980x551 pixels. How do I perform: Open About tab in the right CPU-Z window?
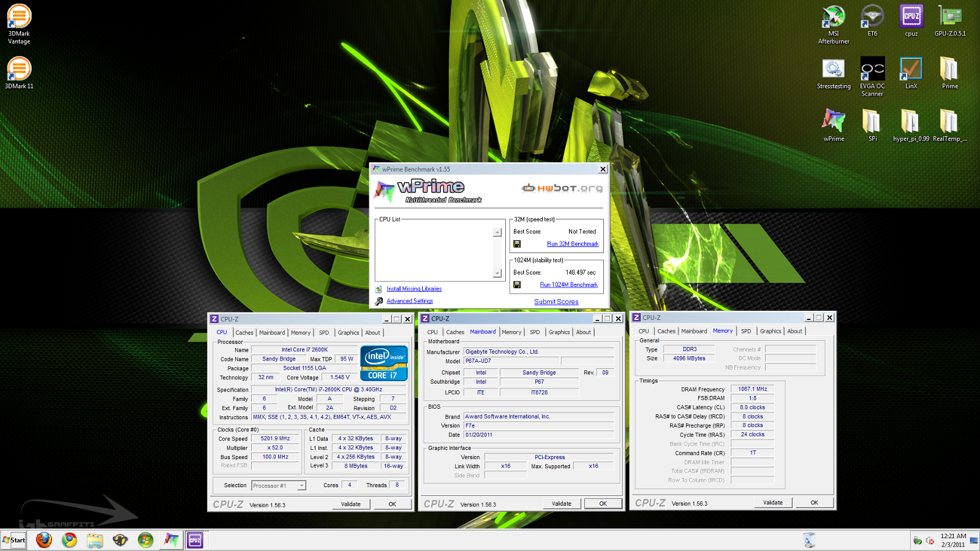pyautogui.click(x=794, y=331)
